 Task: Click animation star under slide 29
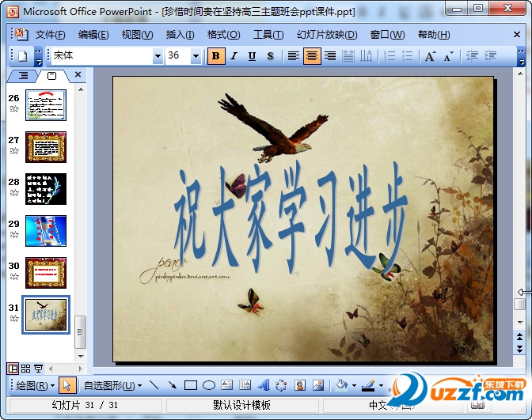coord(14,235)
